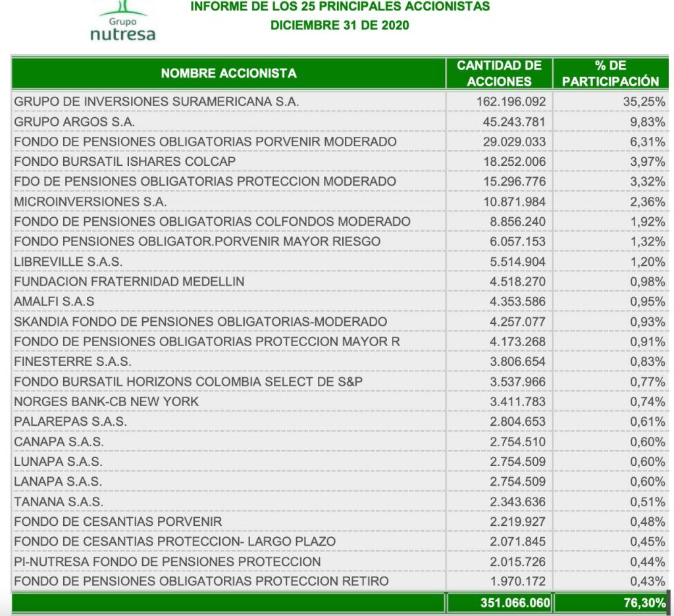This screenshot has width=674, height=616.
Task: Select PI-NUTRESA FONDO DE PENSIONES PROTECCION
Action: pos(167,562)
